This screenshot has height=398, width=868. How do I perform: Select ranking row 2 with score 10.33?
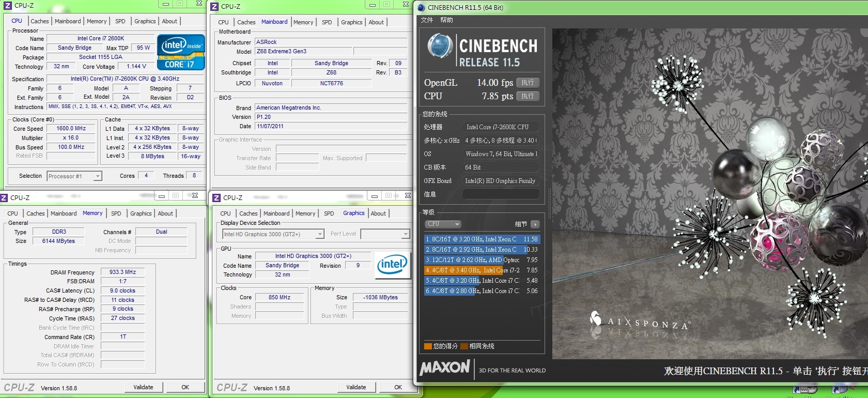482,250
